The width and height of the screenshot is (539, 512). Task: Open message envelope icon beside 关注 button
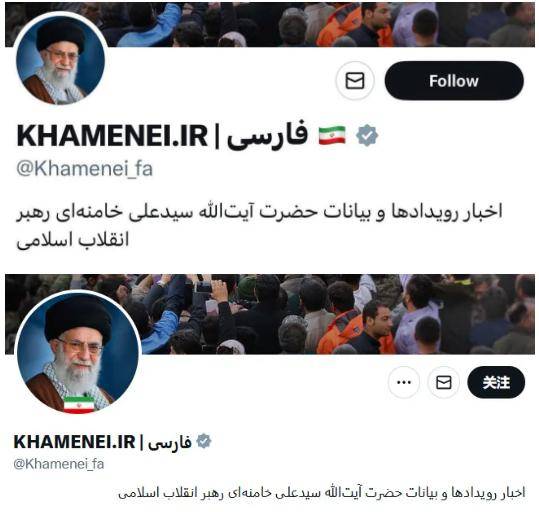pyautogui.click(x=443, y=382)
